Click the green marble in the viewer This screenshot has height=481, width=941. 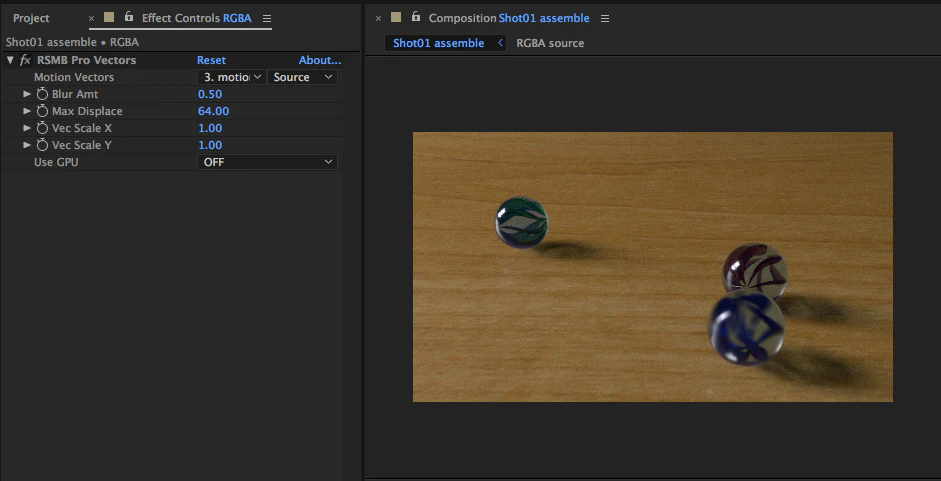pos(522,222)
